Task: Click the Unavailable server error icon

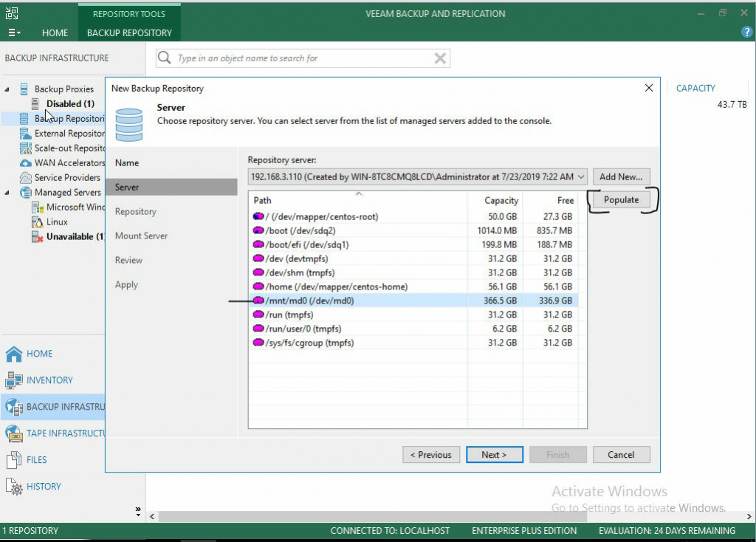Action: coord(37,237)
